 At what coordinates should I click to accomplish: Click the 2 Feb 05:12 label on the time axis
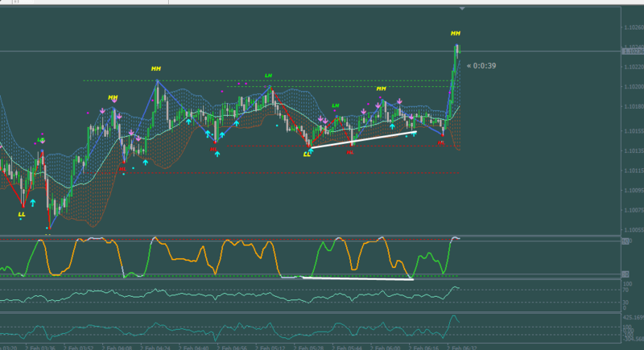coord(270,348)
